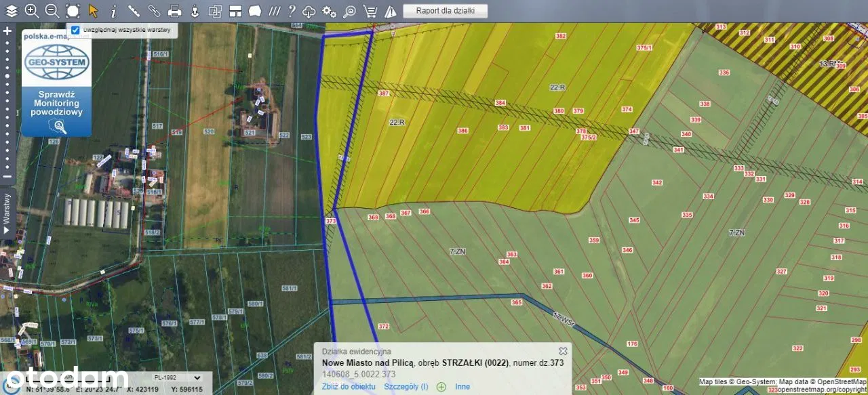868x395 pixels.
Task: Click the 'Zbliż do obiektu' link
Action: pyautogui.click(x=349, y=387)
